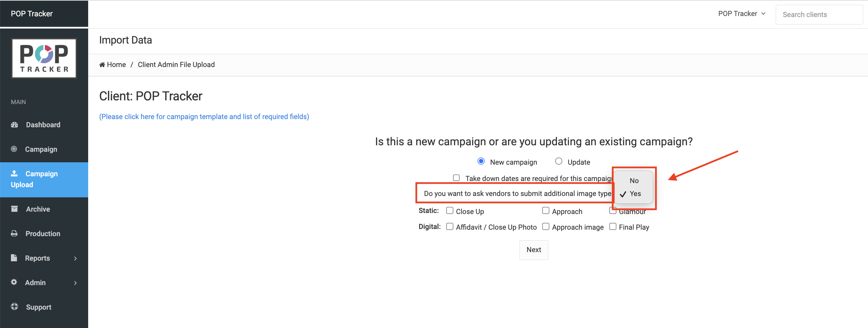Open Support in the sidebar

point(44,307)
